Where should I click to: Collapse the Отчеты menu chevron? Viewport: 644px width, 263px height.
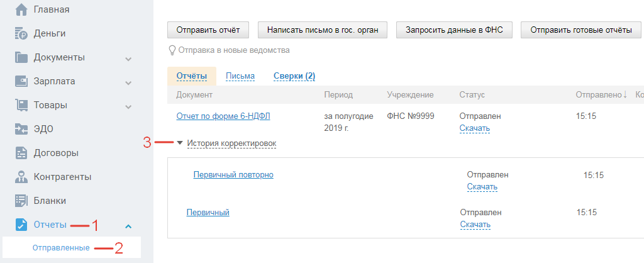coord(128,226)
